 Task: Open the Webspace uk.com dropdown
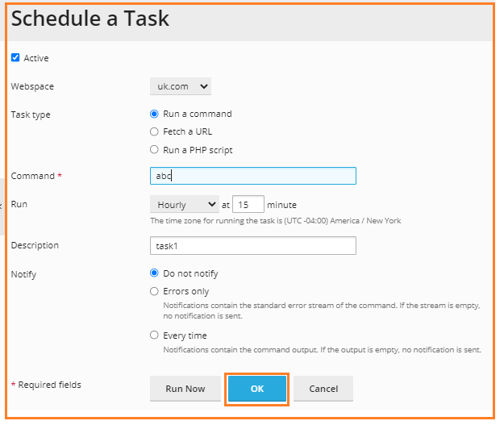pyautogui.click(x=181, y=86)
